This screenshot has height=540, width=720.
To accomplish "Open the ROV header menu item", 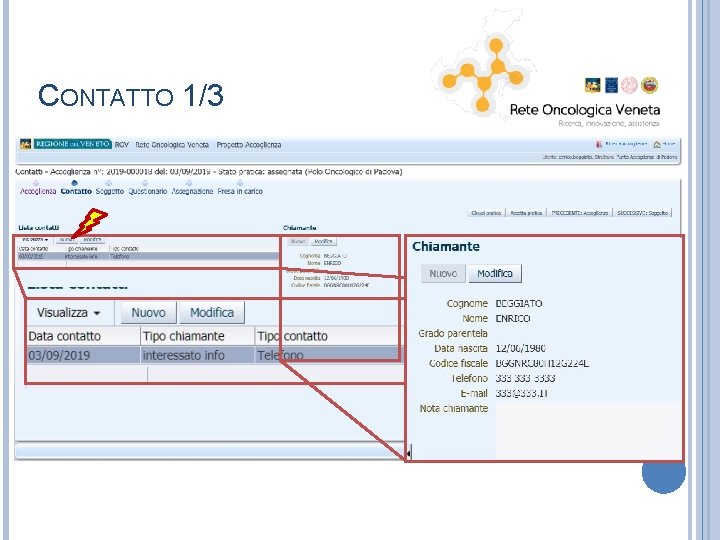I will [122, 145].
